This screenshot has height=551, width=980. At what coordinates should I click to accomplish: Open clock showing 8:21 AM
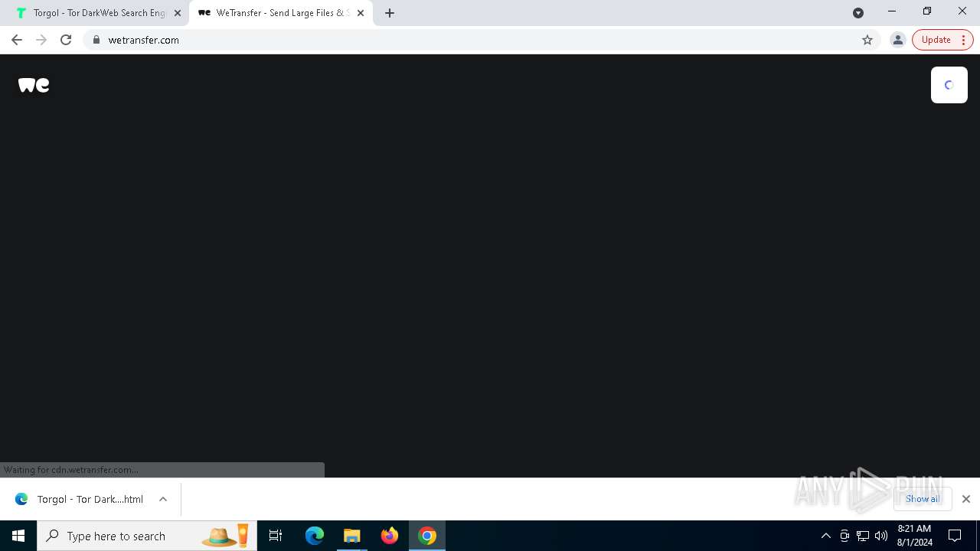tap(915, 536)
